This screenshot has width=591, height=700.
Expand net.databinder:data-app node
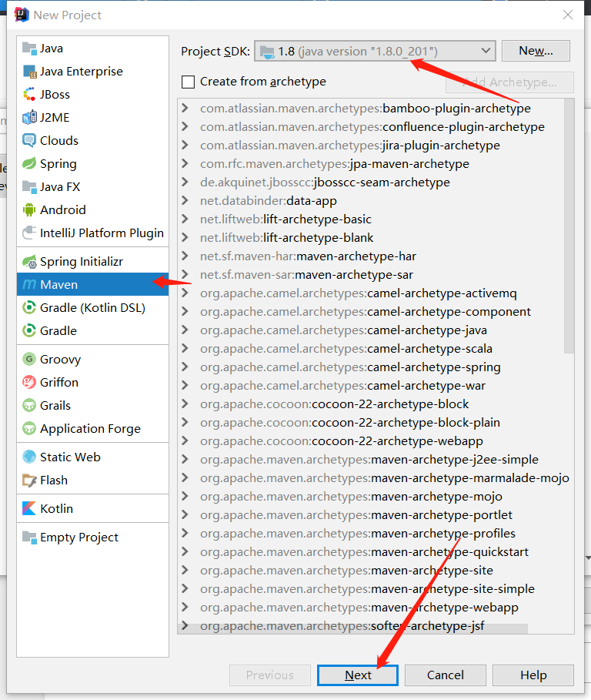click(x=185, y=200)
